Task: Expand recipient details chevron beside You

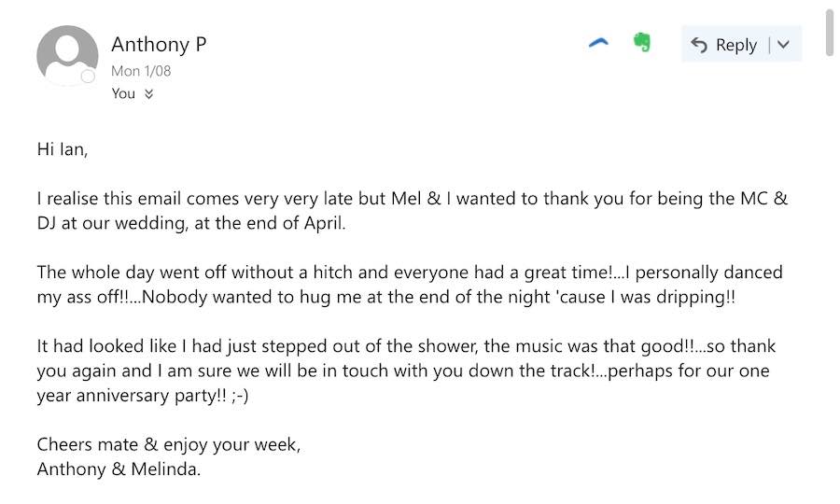Action: 147,93
